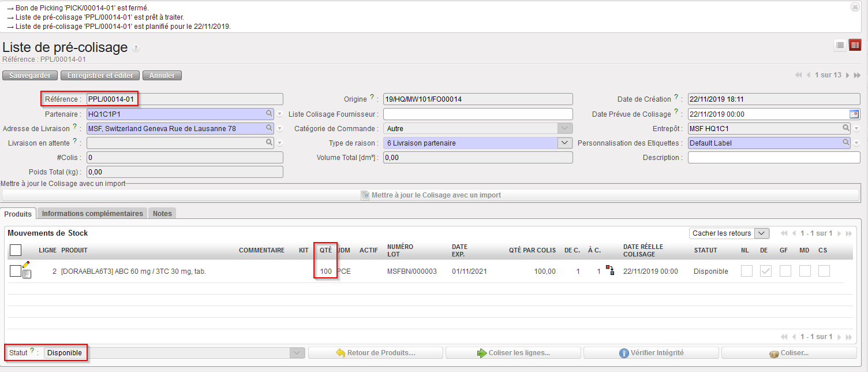Toggle the NL checkbox in product row

tap(746, 271)
